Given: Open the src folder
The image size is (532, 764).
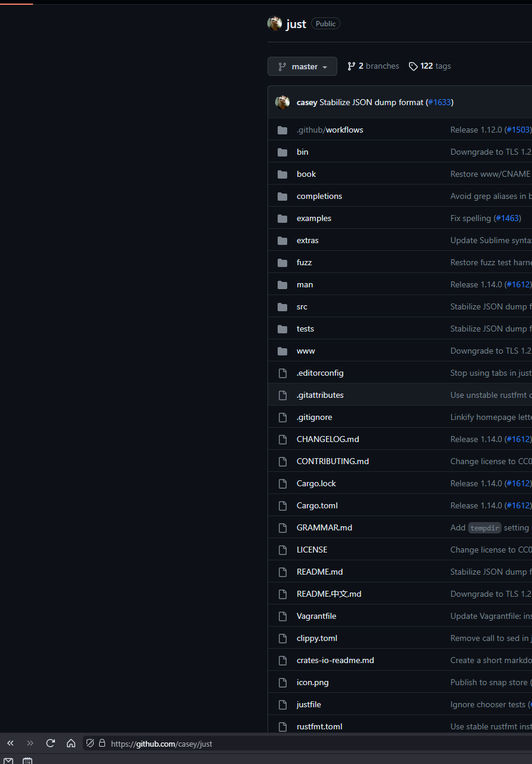Looking at the screenshot, I should (302, 307).
